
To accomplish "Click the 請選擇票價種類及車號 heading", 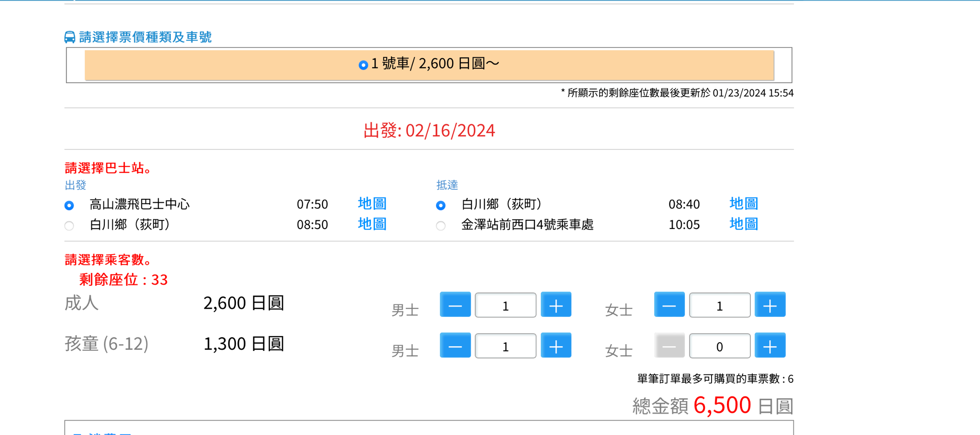I will (145, 37).
